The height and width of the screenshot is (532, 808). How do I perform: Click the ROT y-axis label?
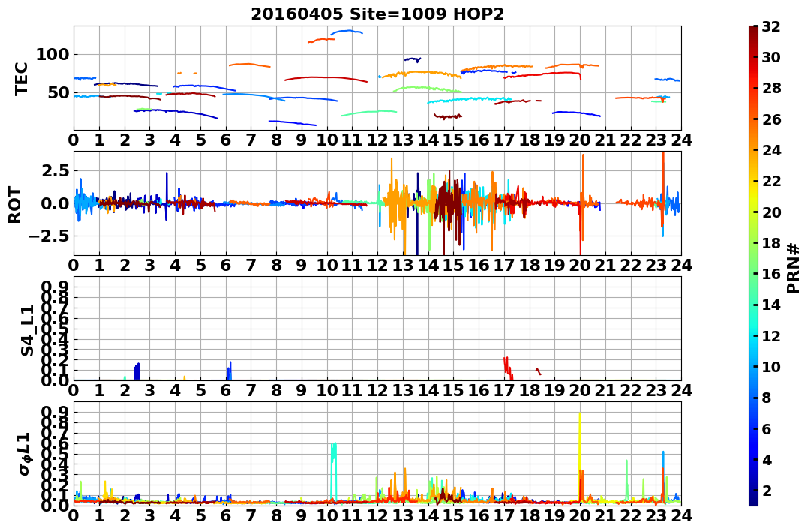click(x=15, y=204)
